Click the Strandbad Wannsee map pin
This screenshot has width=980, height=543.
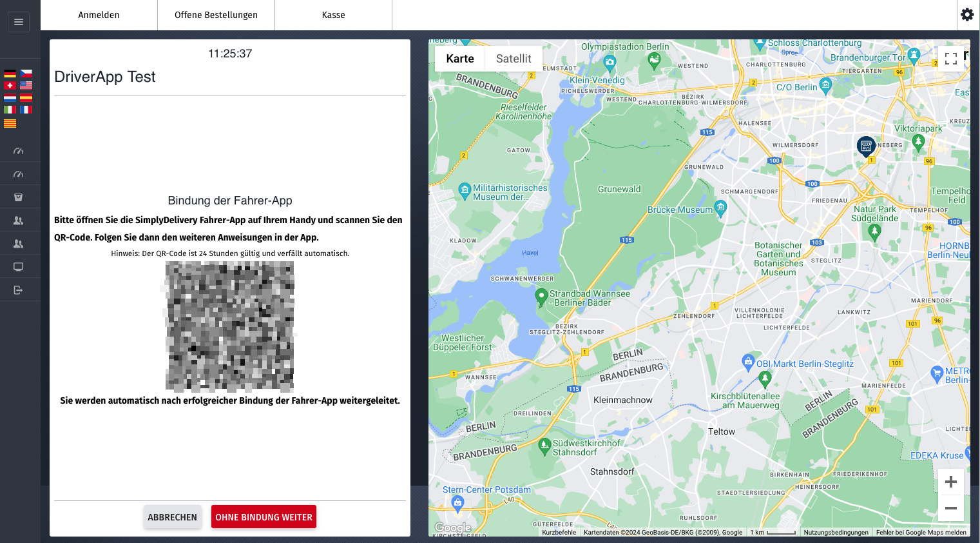coord(541,297)
